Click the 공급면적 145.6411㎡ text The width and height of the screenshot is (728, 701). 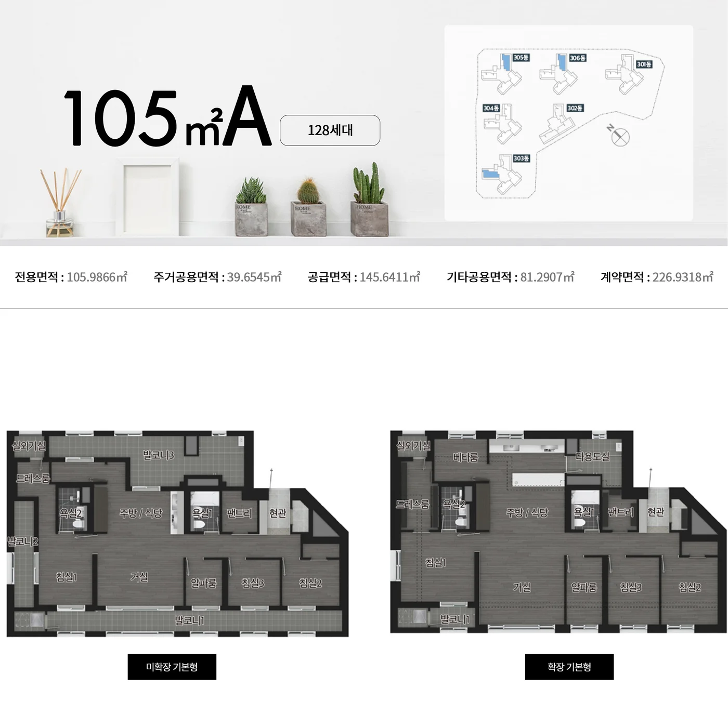pos(364,277)
